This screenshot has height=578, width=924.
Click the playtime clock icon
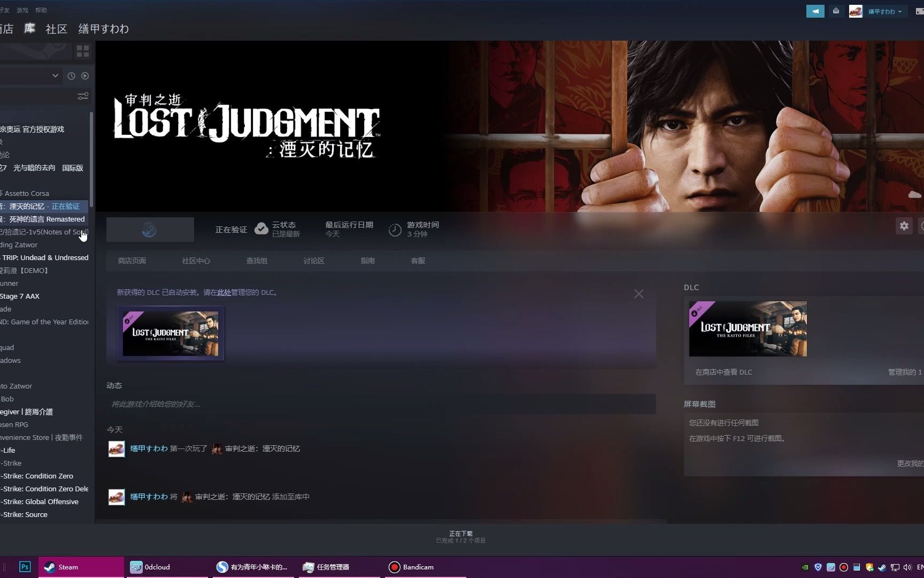click(395, 230)
